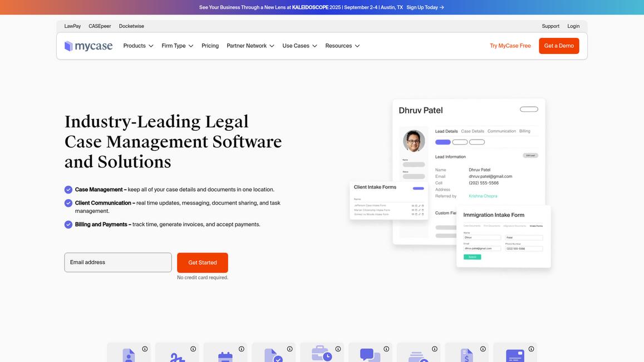Click the dhruv.patel@gmail.com email value
Image resolution: width=644 pixels, height=362 pixels.
coord(490,176)
